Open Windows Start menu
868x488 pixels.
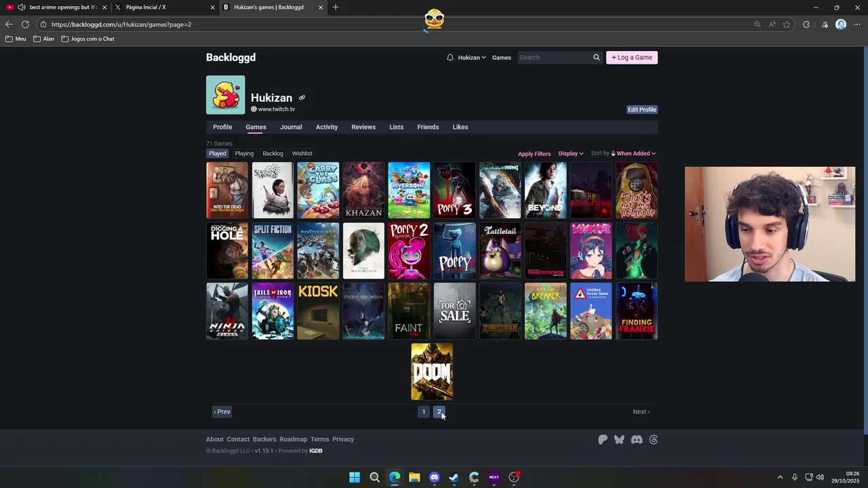pyautogui.click(x=355, y=477)
